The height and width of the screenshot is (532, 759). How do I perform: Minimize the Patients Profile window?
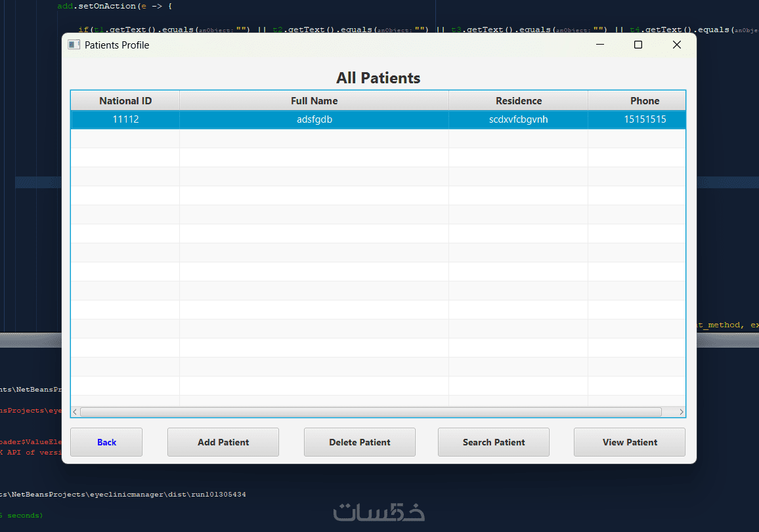click(x=600, y=45)
